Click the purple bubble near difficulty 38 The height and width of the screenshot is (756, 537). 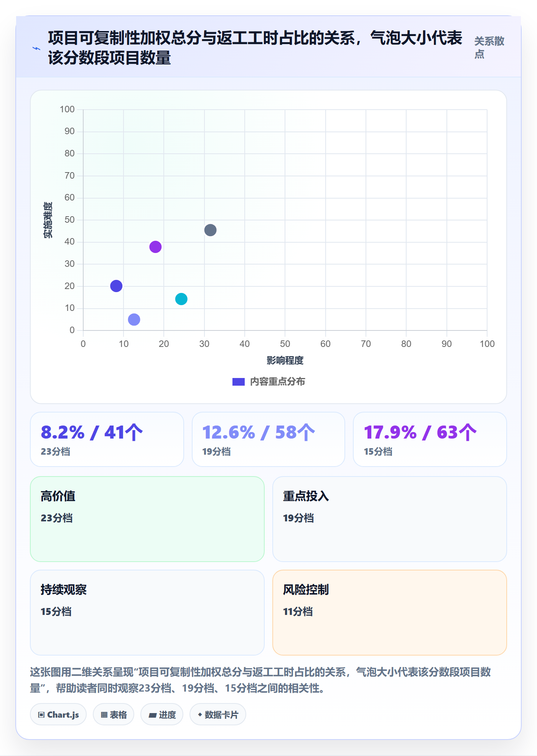tap(155, 247)
